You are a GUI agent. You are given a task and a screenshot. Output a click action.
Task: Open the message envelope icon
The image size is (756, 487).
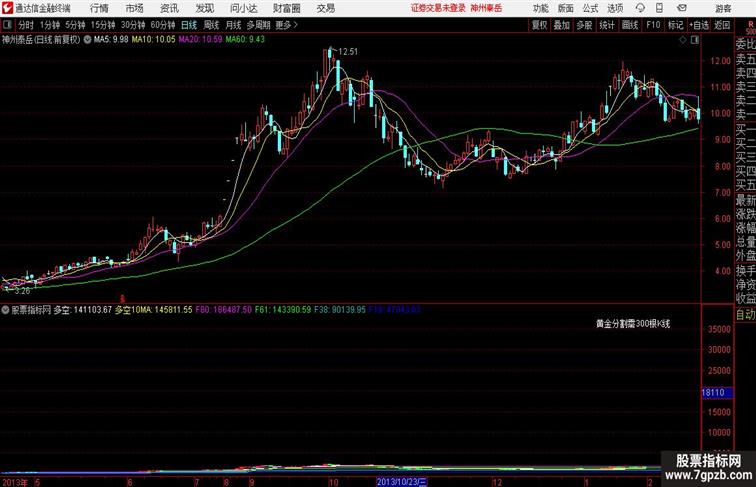click(682, 8)
